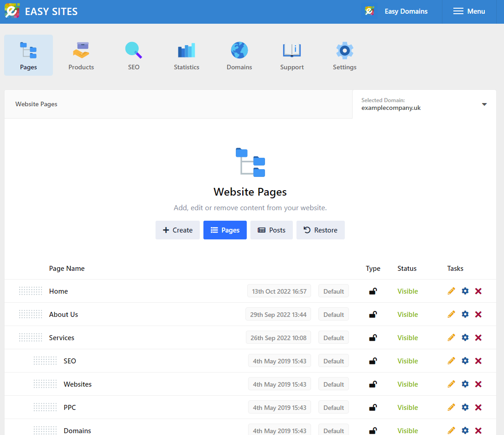Select the Pages list button
Viewport: 504px width, 435px height.
(x=225, y=230)
